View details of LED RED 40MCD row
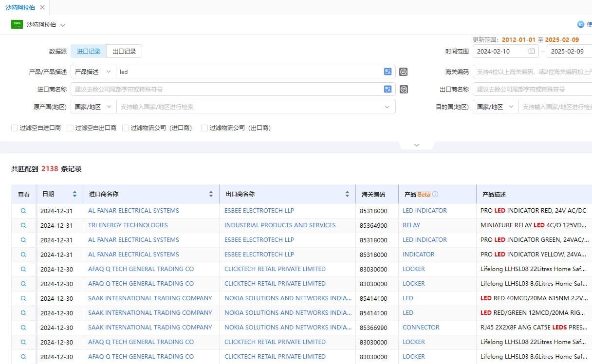The width and height of the screenshot is (592, 364). (x=23, y=298)
